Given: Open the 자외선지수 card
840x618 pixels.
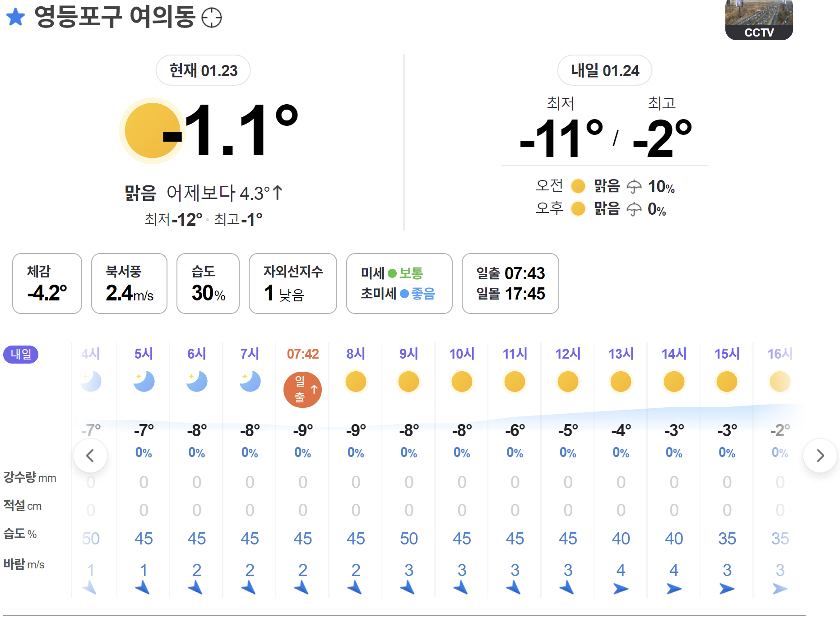Looking at the screenshot, I should coord(292,283).
